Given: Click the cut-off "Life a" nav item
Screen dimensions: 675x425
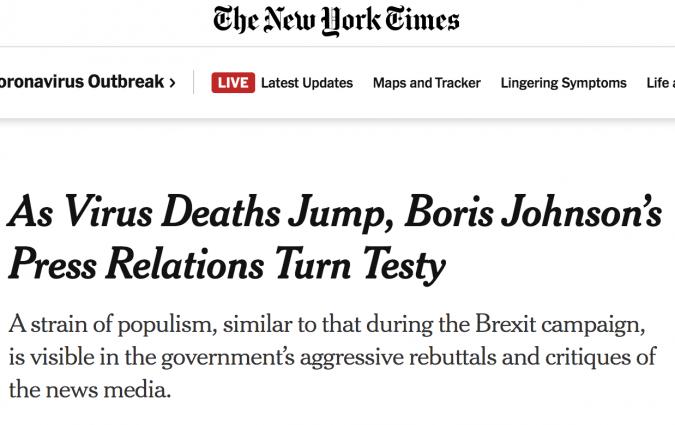Looking at the screenshot, I should pyautogui.click(x=659, y=83).
